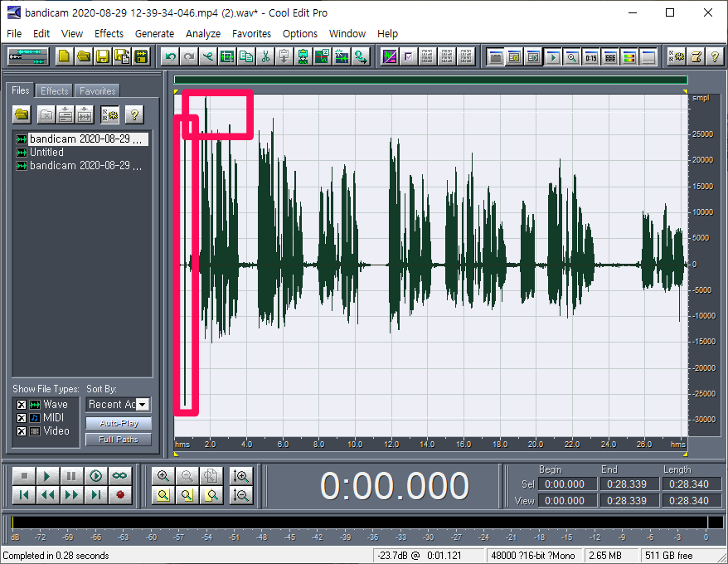Click the green horizontal range bar above waveform
The height and width of the screenshot is (564, 728).
430,80
